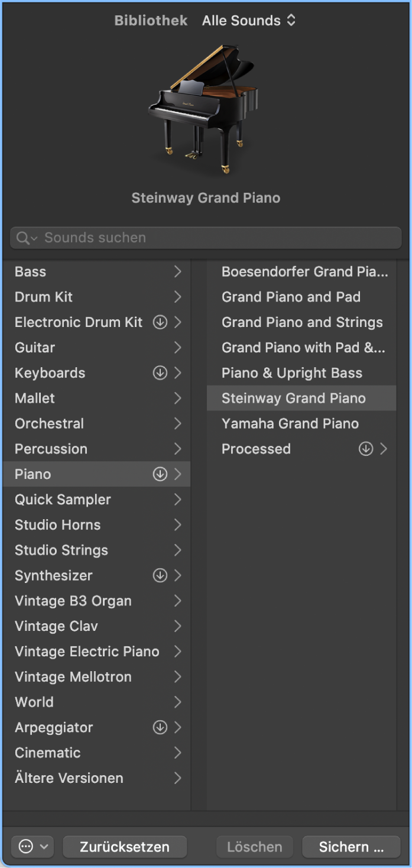Screen dimensions: 412x868
Task: Click the Sichern button
Action: tap(351, 847)
